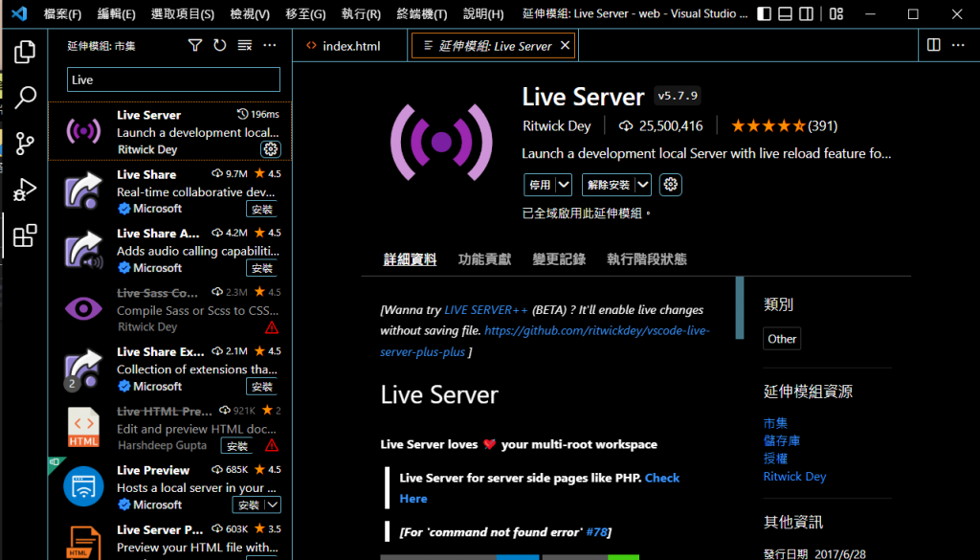
Task: Toggle bottom panel layout icon
Action: click(785, 13)
